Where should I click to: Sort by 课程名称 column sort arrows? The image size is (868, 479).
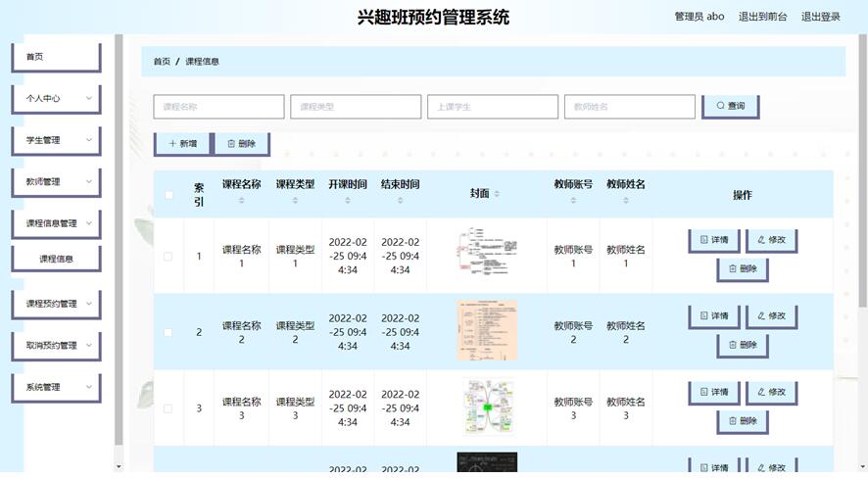tap(241, 201)
